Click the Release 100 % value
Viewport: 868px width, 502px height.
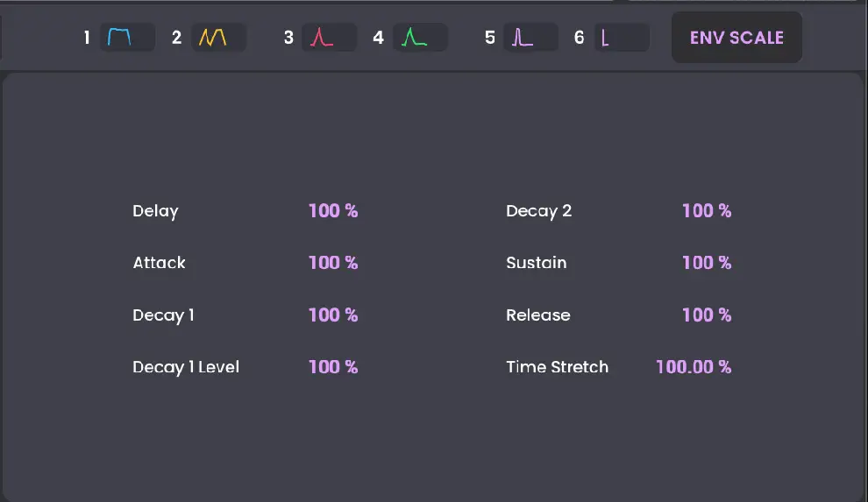[x=707, y=315]
